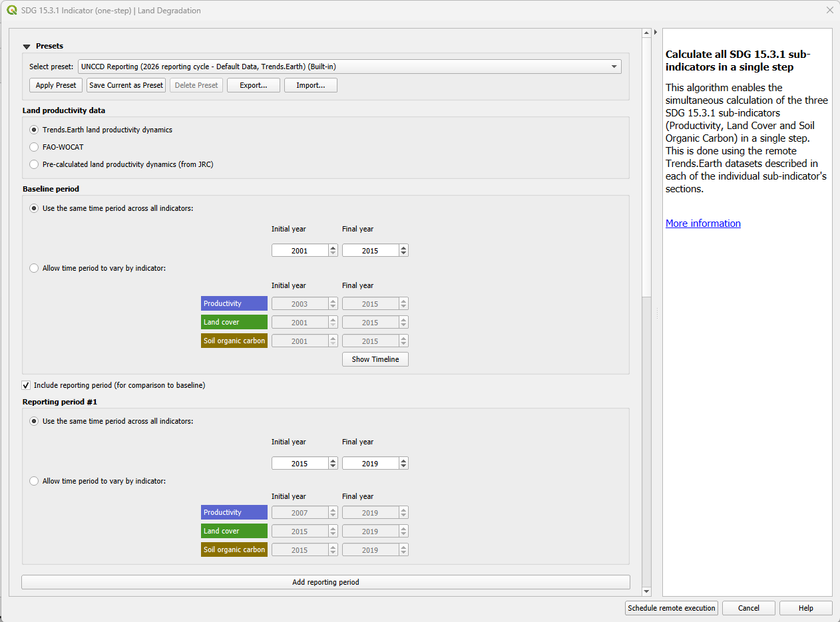Click the Show Timeline button
Viewport: 840px width, 622px height.
click(375, 359)
